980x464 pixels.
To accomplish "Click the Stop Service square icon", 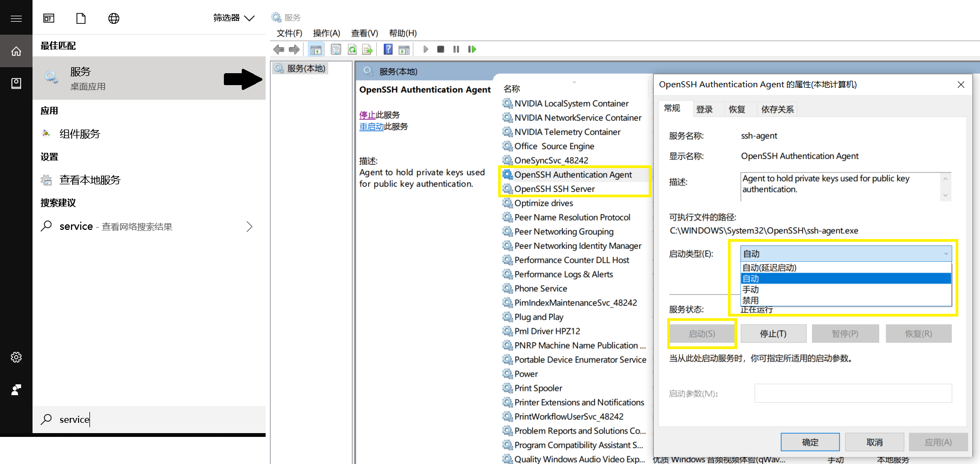I will pyautogui.click(x=441, y=49).
